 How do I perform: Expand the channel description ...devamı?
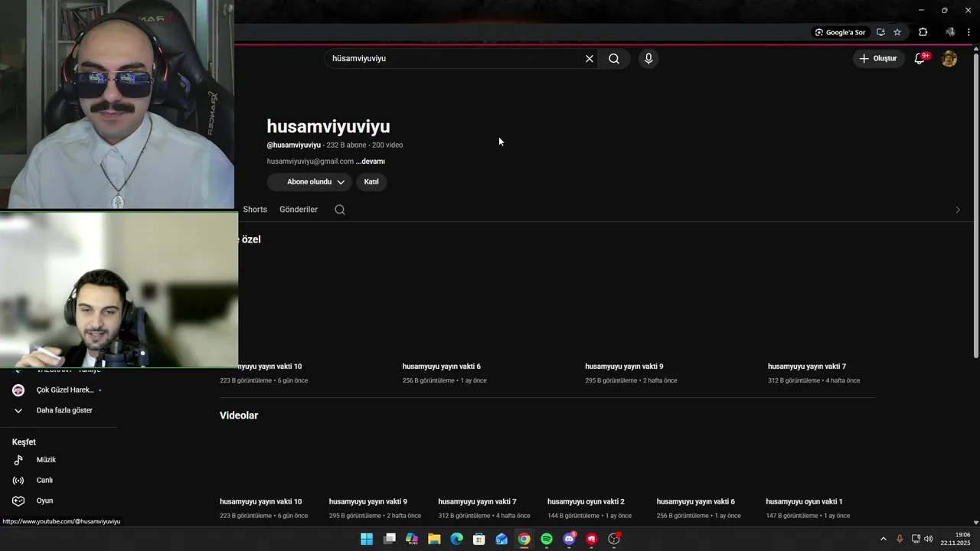371,161
